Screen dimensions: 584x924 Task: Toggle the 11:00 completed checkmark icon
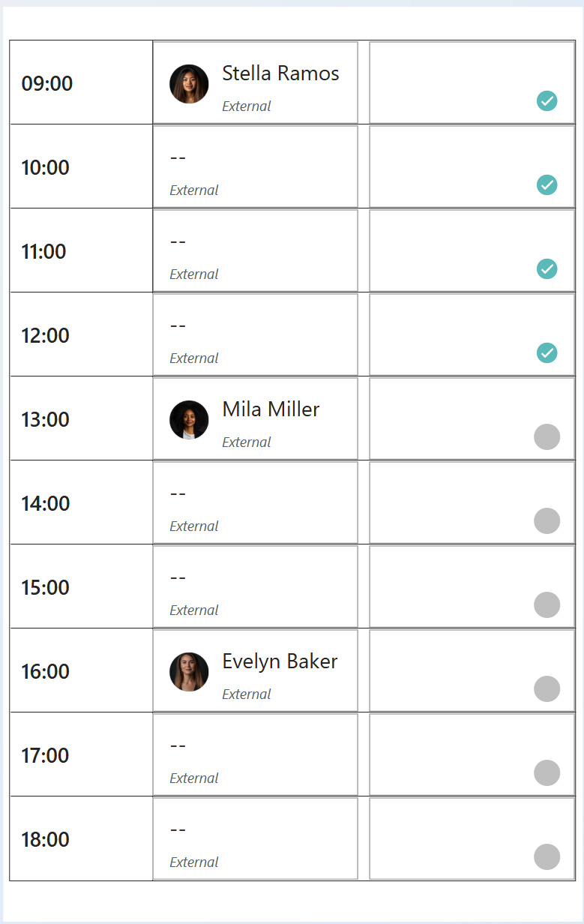(547, 268)
